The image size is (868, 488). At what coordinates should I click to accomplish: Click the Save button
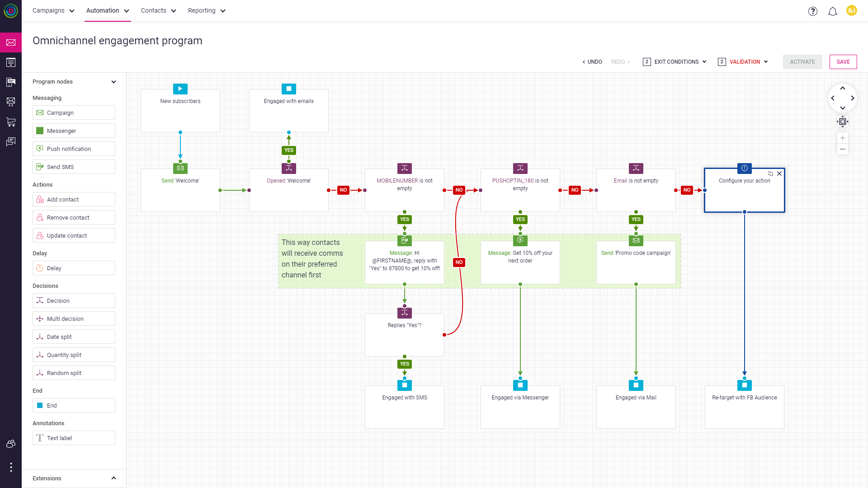[x=843, y=62]
